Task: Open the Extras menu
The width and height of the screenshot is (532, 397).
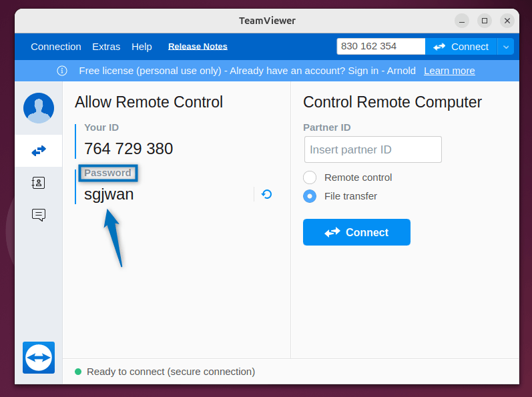Action: click(x=106, y=47)
